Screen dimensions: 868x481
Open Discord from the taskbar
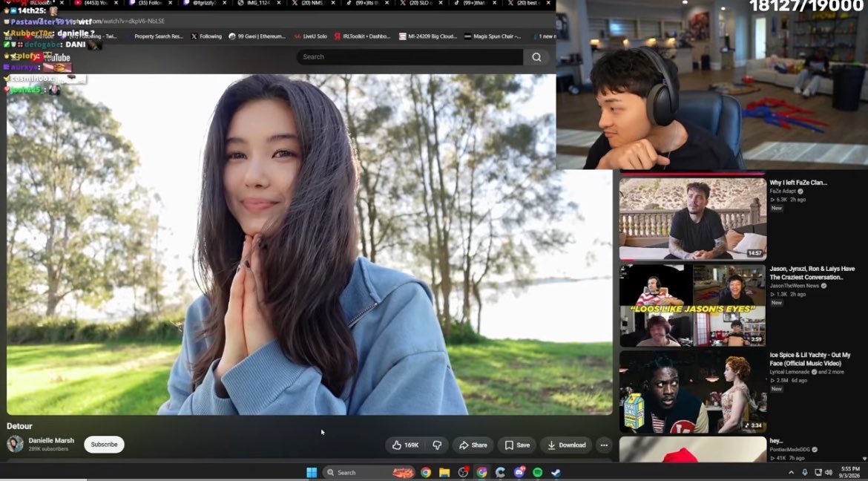pos(519,473)
